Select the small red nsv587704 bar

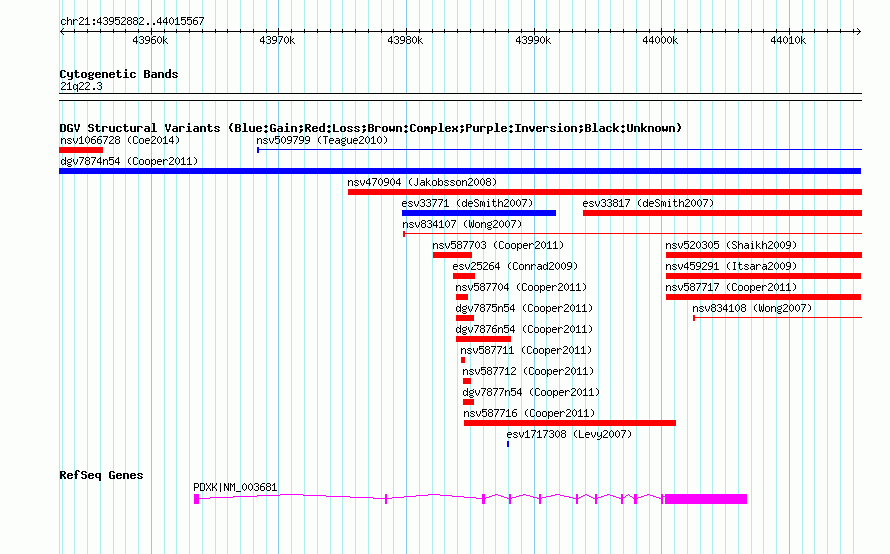click(462, 297)
